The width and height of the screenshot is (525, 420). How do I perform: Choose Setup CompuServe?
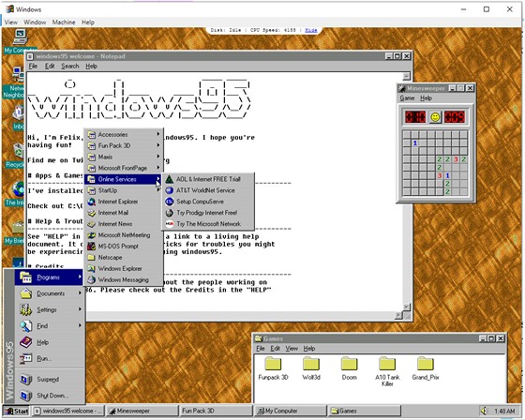(x=208, y=202)
